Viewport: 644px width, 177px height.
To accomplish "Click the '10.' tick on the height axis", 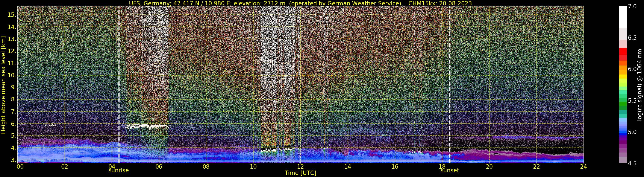I will [12, 75].
